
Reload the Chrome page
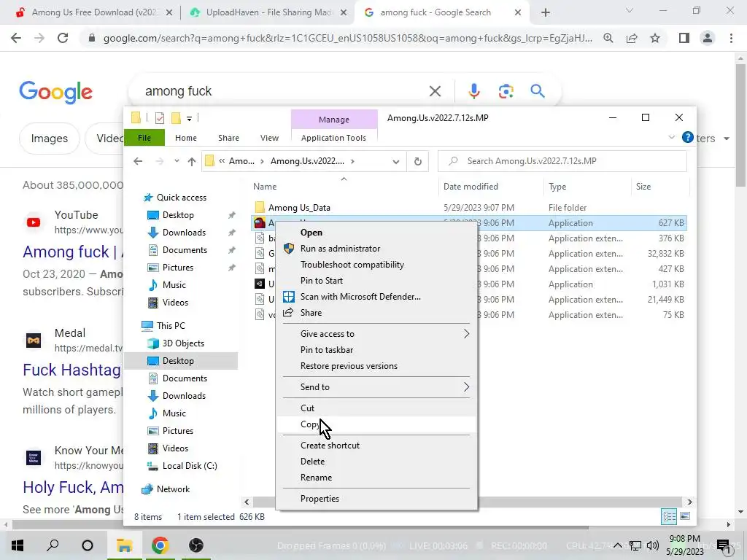(63, 38)
